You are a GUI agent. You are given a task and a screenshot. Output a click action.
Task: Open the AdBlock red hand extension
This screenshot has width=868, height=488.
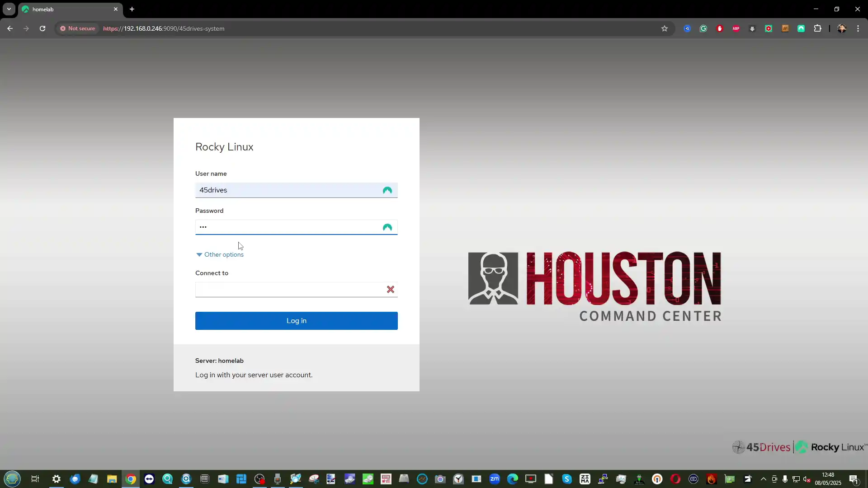[x=720, y=28]
